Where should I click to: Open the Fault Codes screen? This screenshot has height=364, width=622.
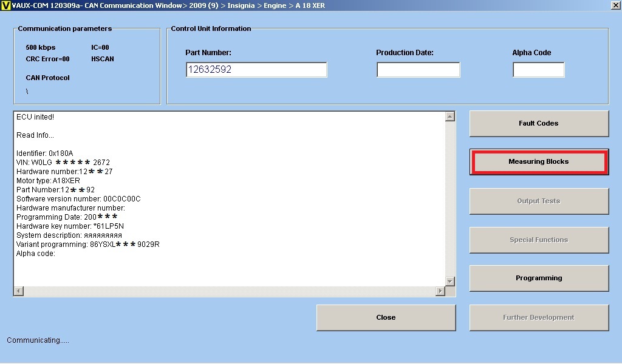[x=539, y=124]
